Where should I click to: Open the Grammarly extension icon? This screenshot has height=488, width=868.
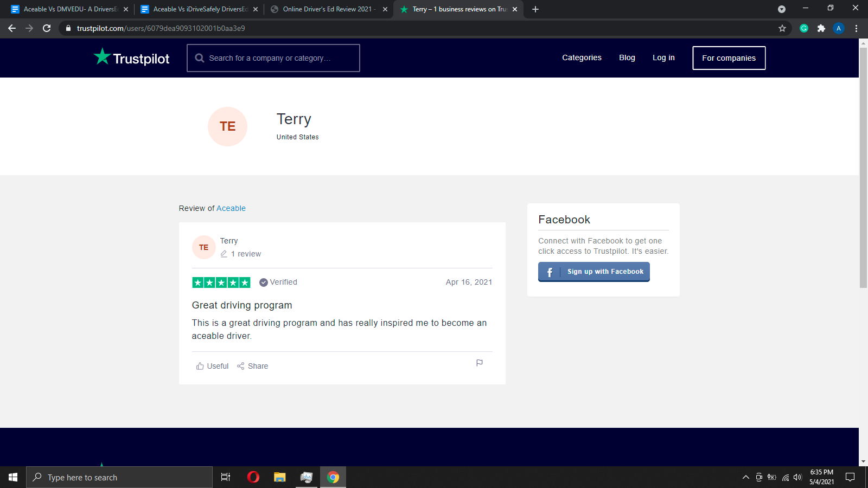(x=804, y=28)
